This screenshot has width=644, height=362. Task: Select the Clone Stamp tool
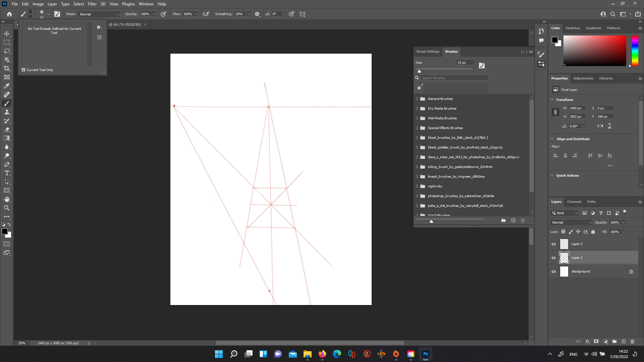pyautogui.click(x=7, y=112)
